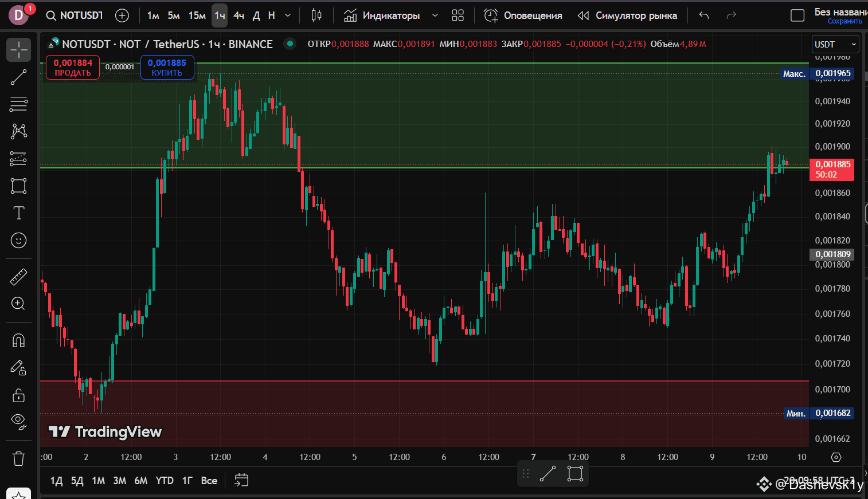868x499 pixels.
Task: Expand the timeframe interval dropdown arrow
Action: point(288,15)
